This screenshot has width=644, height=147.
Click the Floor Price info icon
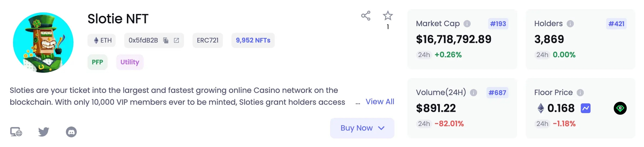(x=580, y=93)
